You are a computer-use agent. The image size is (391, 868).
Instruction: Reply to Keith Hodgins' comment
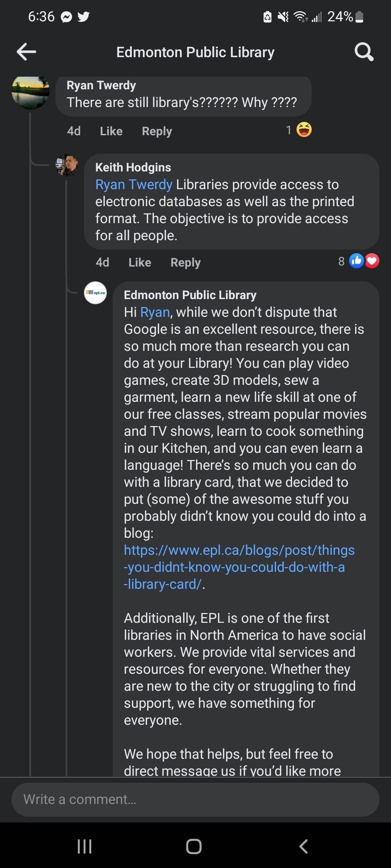coord(185,262)
